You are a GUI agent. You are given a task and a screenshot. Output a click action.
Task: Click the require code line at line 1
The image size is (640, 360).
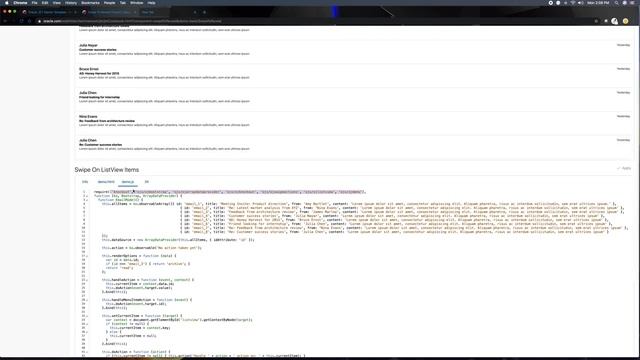click(x=229, y=192)
